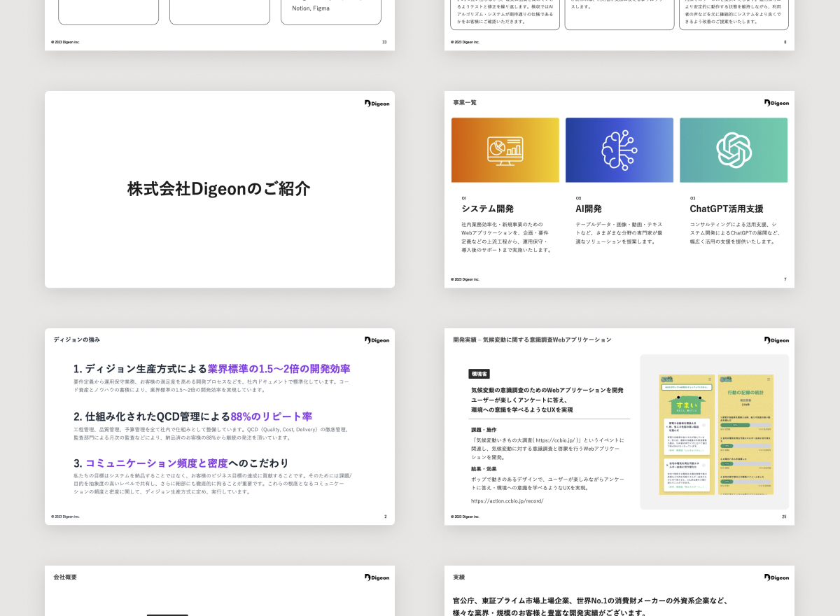This screenshot has width=840, height=616.
Task: Select the システム開発 heading
Action: coord(487,209)
